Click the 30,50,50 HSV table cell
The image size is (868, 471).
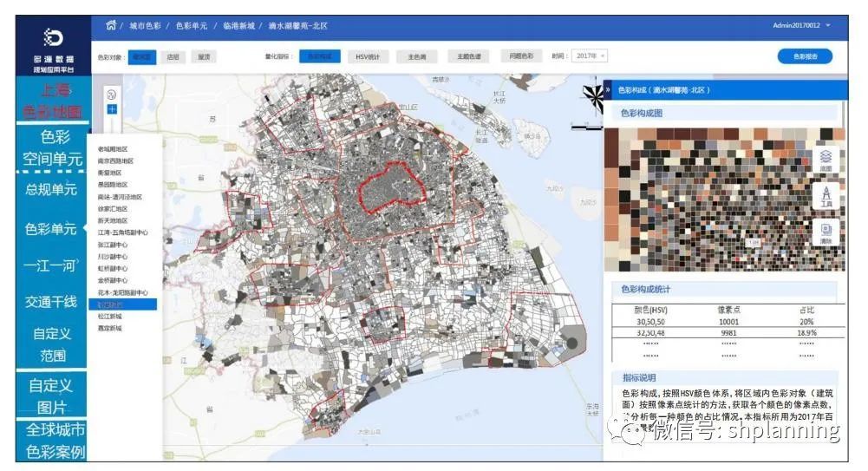(x=650, y=322)
